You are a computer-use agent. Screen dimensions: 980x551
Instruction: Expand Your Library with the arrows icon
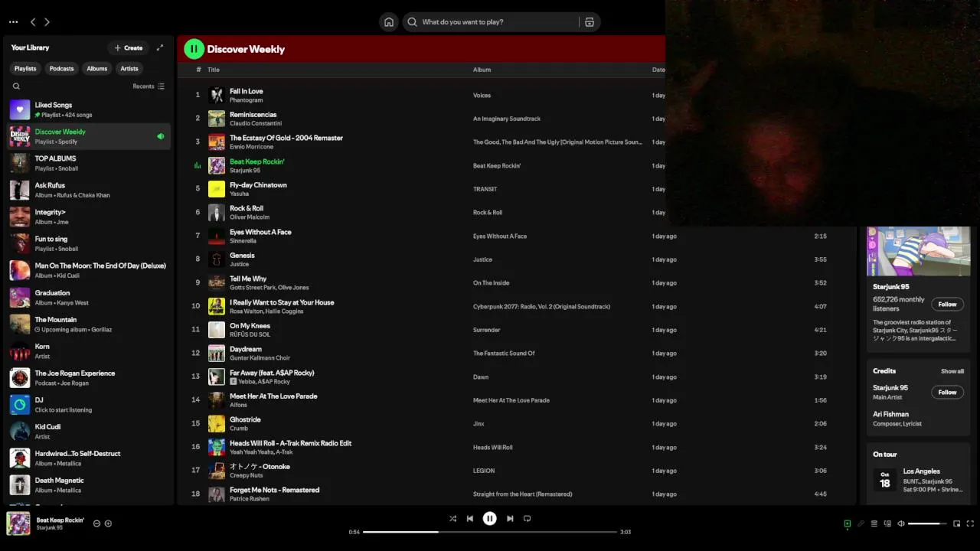[160, 47]
